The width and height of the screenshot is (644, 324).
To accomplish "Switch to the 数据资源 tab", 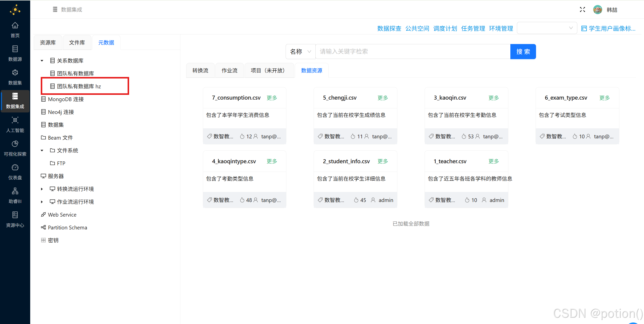I will [x=312, y=70].
